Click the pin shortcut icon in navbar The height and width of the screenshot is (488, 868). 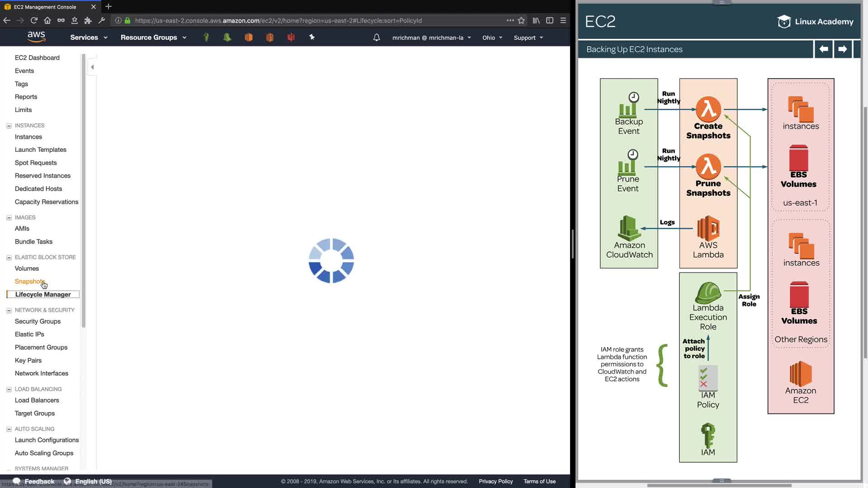(x=312, y=37)
